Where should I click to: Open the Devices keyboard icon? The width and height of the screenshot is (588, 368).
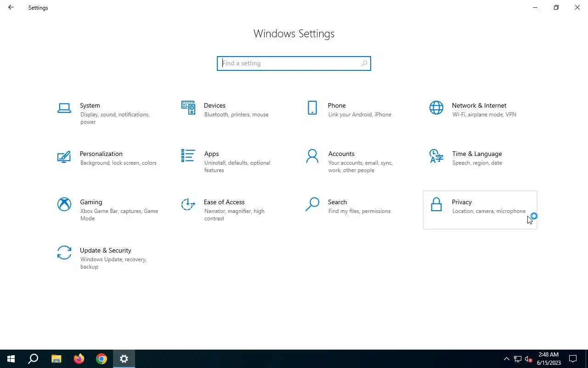[188, 108]
